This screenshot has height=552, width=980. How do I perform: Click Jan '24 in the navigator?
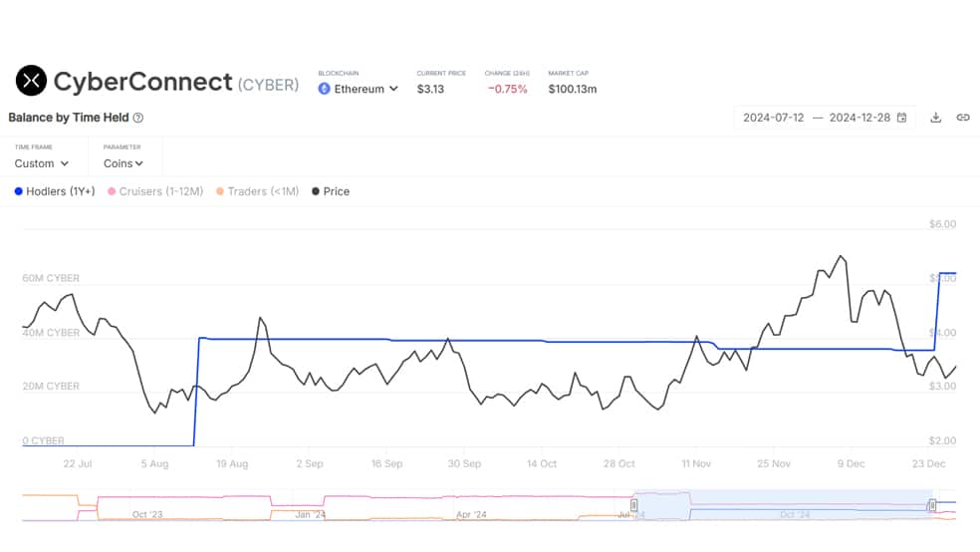(x=311, y=514)
